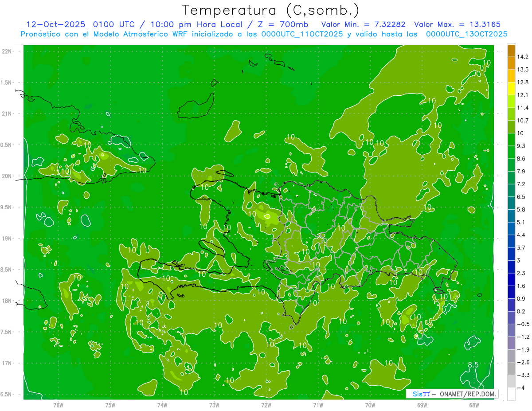Click "12.8" on the color scale

point(523,82)
